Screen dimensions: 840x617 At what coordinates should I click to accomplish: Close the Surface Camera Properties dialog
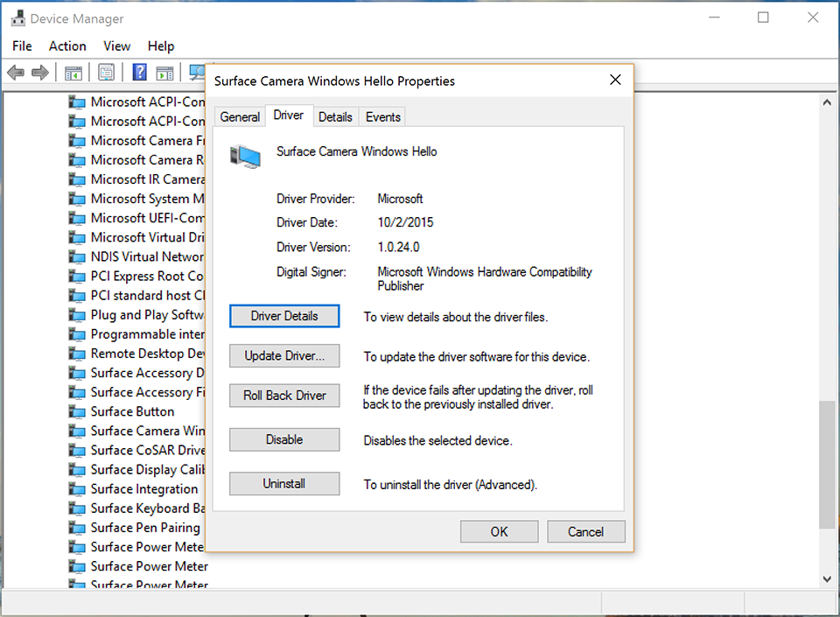pyautogui.click(x=615, y=81)
